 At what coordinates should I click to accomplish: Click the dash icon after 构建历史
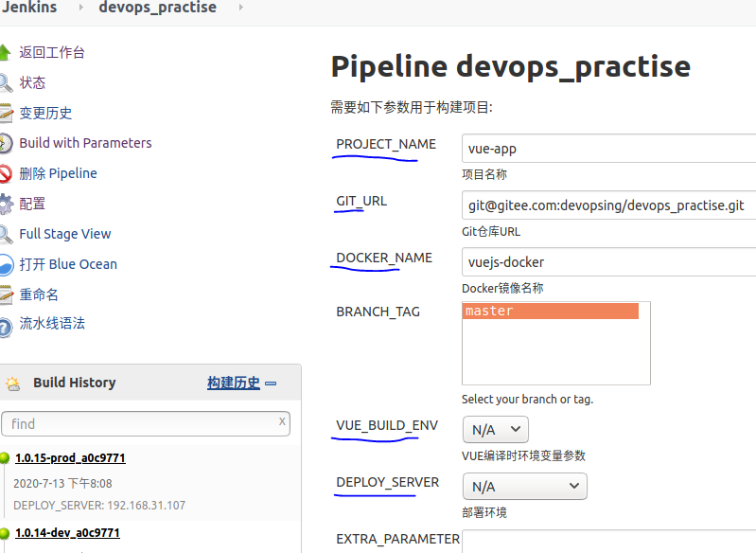(x=271, y=384)
